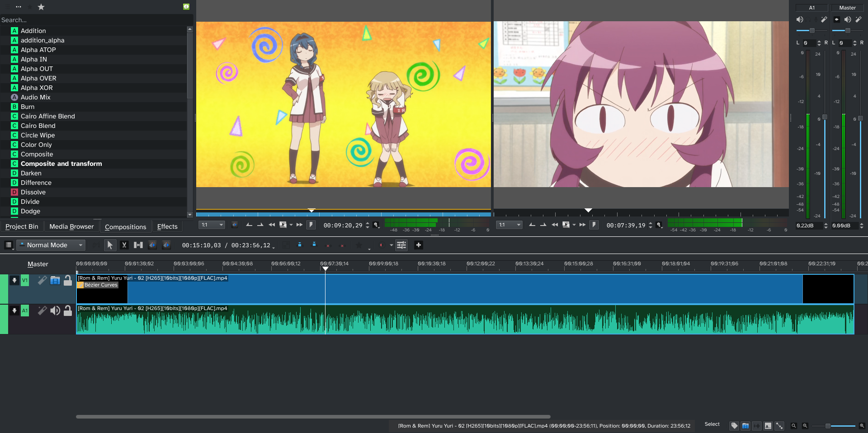The width and height of the screenshot is (868, 433).
Task: Toggle audio thumbnails display
Action: click(x=757, y=426)
